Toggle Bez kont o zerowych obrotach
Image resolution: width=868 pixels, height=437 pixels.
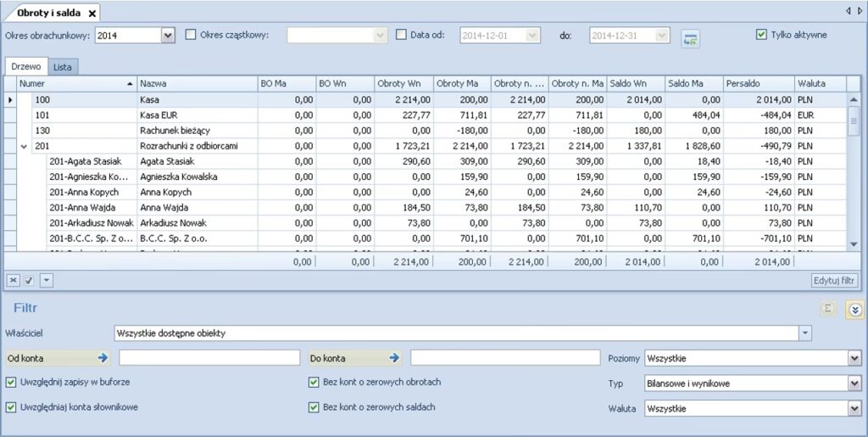(314, 383)
